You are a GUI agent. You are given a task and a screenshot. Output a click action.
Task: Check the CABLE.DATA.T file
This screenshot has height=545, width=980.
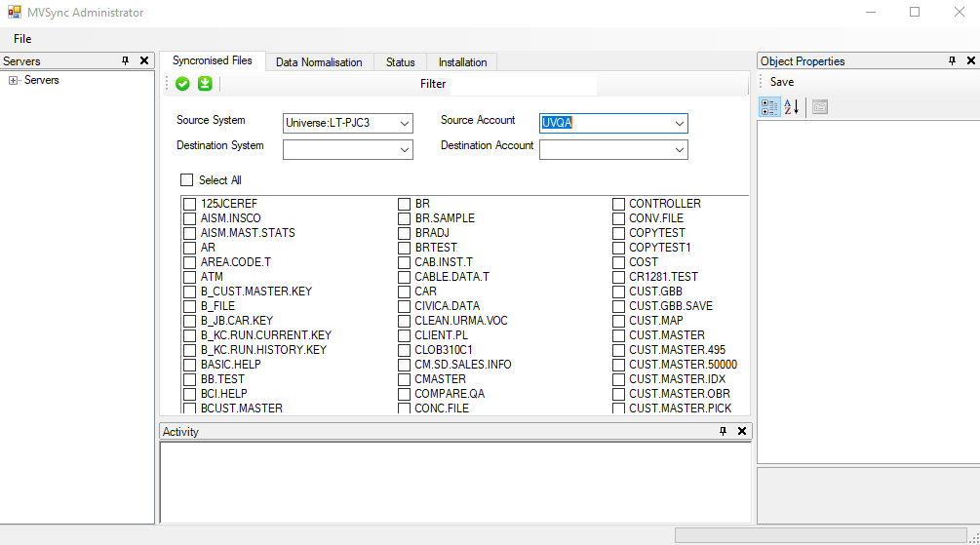[405, 277]
